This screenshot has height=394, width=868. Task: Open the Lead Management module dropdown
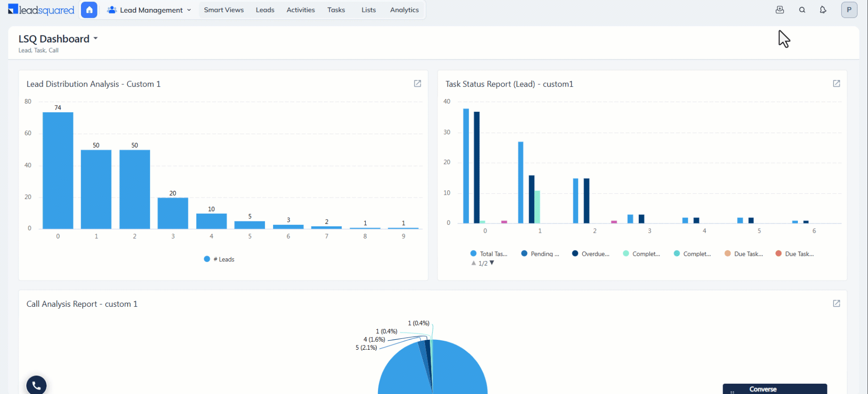tap(149, 10)
